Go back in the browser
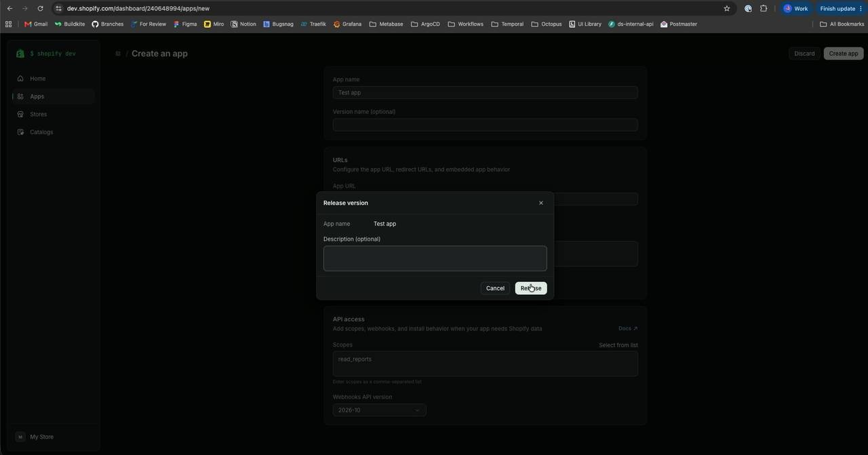The image size is (868, 455). coord(9,9)
